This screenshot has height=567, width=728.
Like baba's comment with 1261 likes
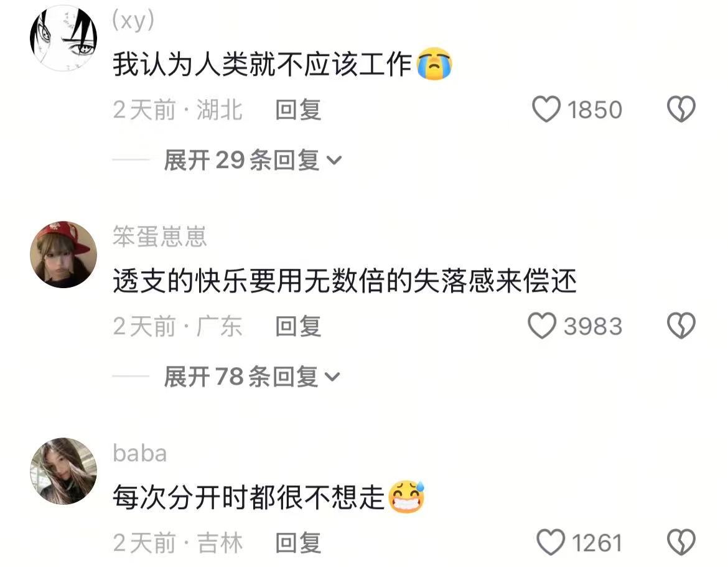click(551, 542)
